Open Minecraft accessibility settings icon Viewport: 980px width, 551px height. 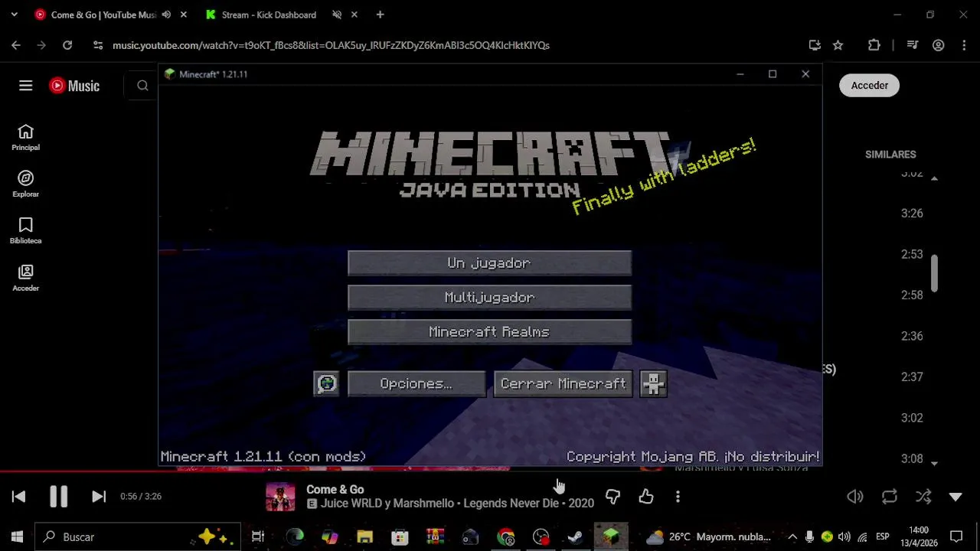click(x=653, y=384)
